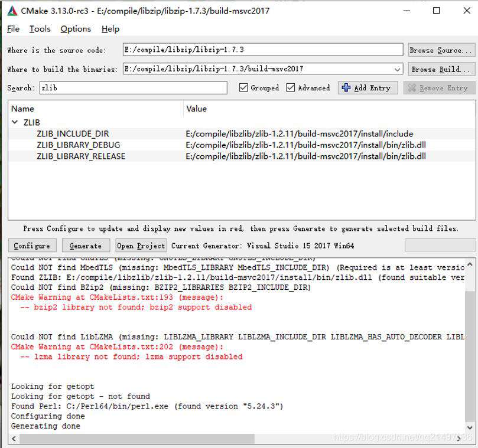Click the 'Generating done' log line

pos(45,426)
